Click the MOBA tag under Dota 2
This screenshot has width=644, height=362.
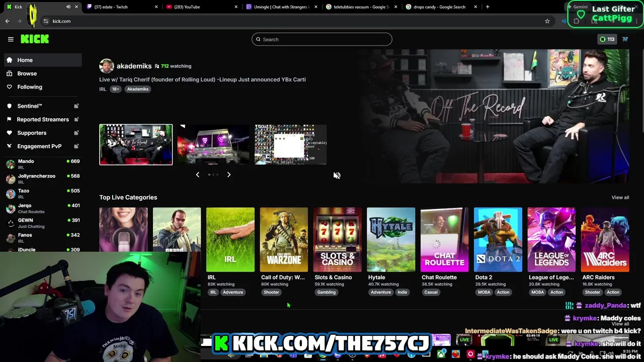(x=484, y=292)
